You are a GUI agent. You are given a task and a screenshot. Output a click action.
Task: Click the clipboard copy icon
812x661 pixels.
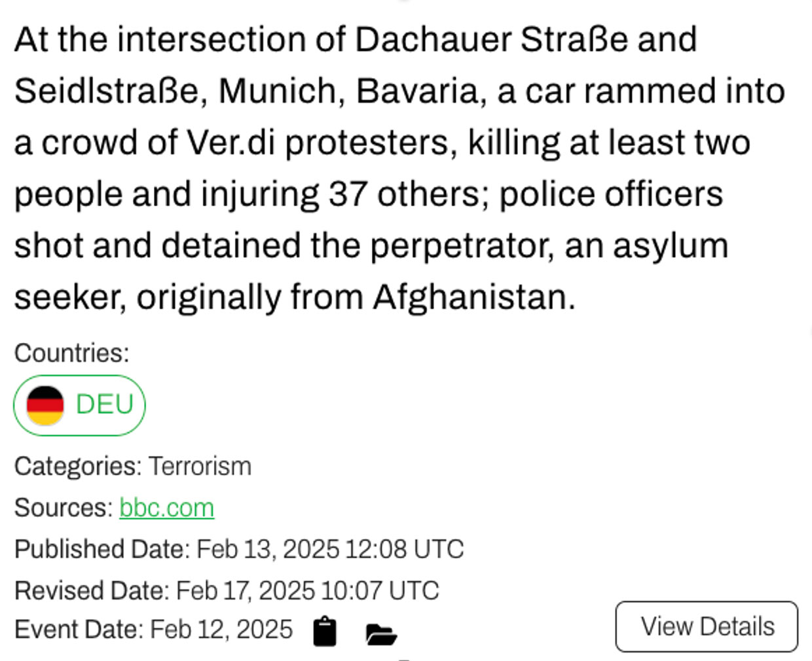click(x=325, y=632)
